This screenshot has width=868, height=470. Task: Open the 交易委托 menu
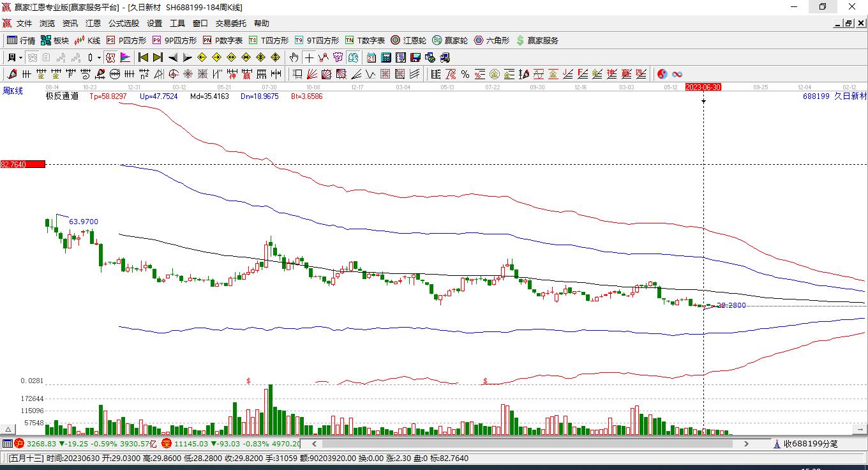(x=230, y=24)
